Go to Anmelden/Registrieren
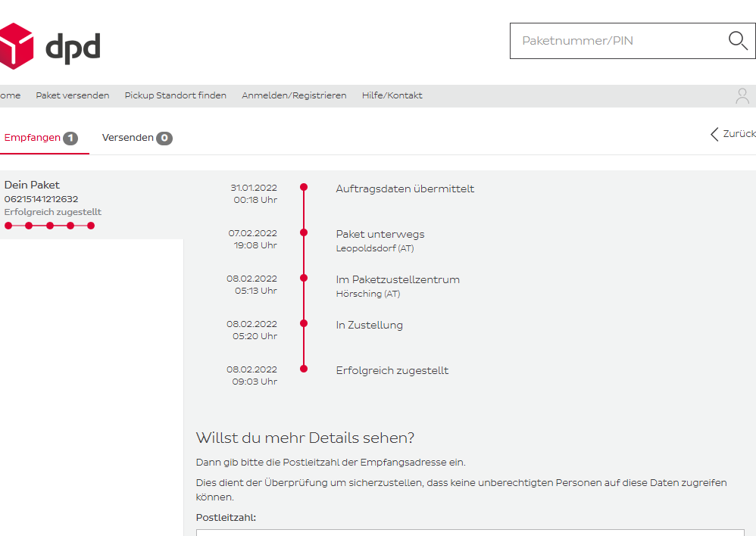Screen dimensions: 756x536 [x=294, y=95]
